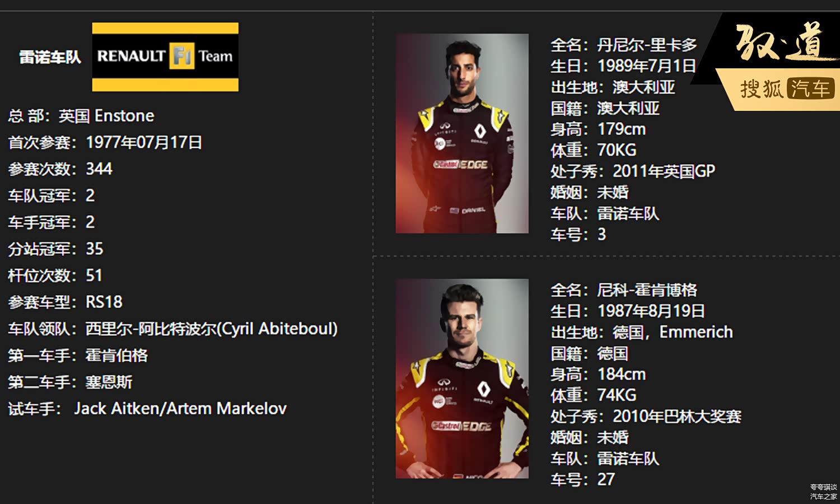Open Daniel Ricciardo's driver photo
The image size is (840, 504).
point(462,133)
